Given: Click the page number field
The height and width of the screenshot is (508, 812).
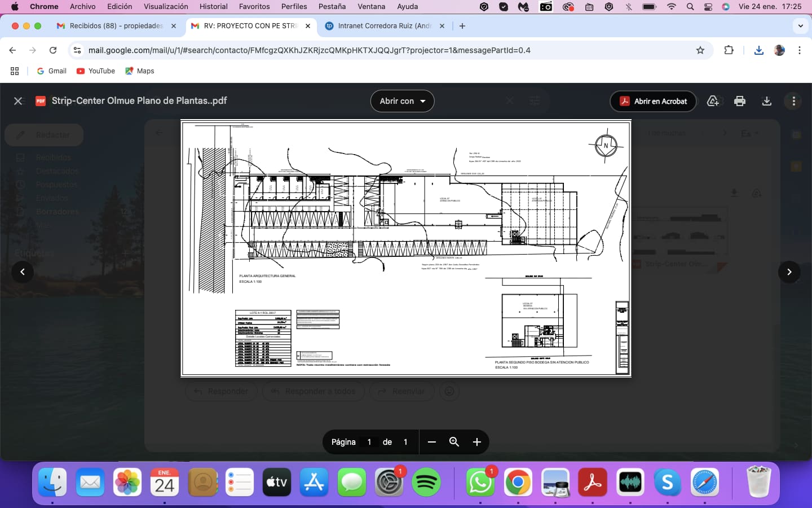Looking at the screenshot, I should click(x=369, y=442).
